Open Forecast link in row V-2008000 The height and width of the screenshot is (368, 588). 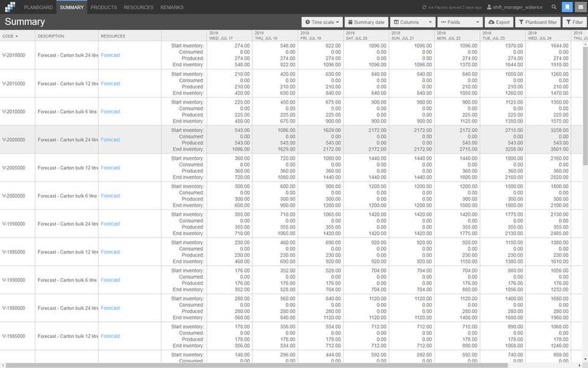pos(110,140)
